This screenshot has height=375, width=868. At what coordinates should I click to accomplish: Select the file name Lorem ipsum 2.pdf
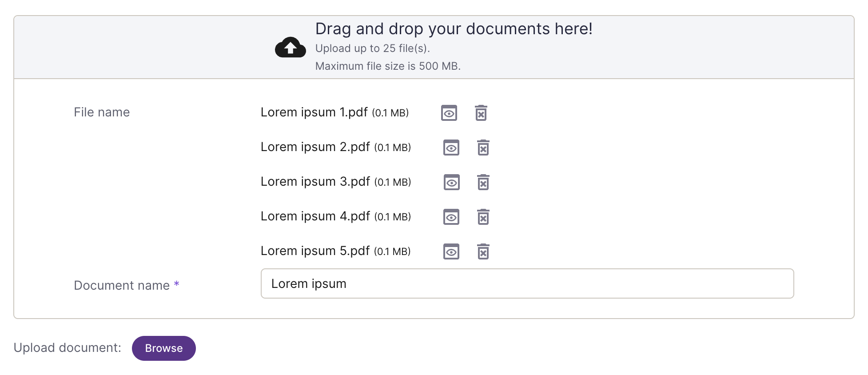point(315,147)
